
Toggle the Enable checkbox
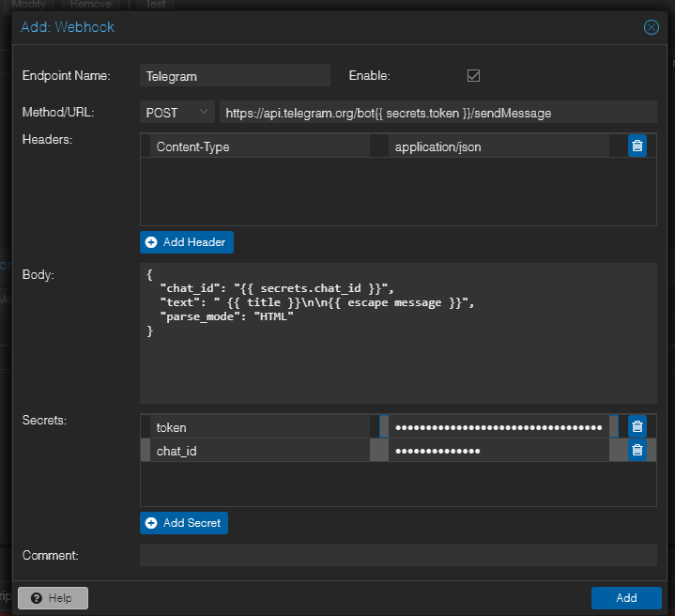point(473,76)
